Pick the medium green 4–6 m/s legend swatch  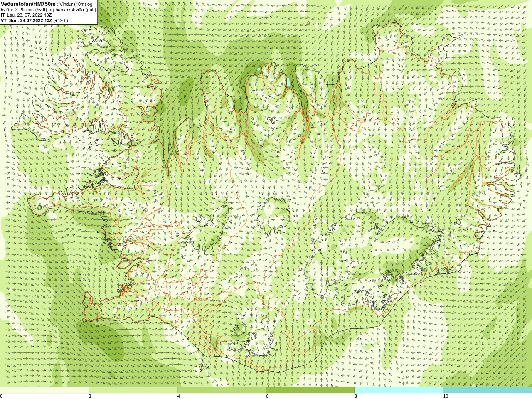pos(222,390)
